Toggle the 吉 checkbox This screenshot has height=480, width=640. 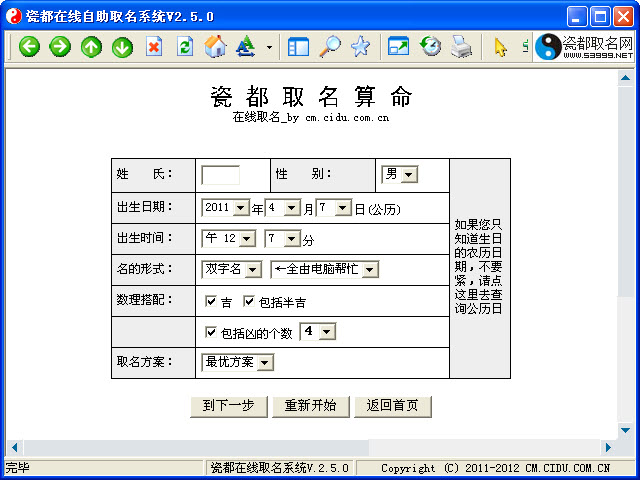(x=211, y=301)
